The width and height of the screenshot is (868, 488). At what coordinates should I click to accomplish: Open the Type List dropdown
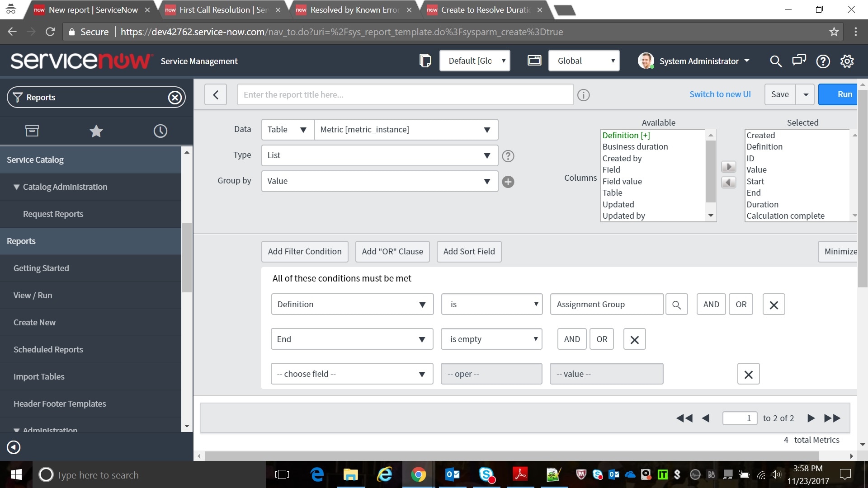tap(380, 155)
